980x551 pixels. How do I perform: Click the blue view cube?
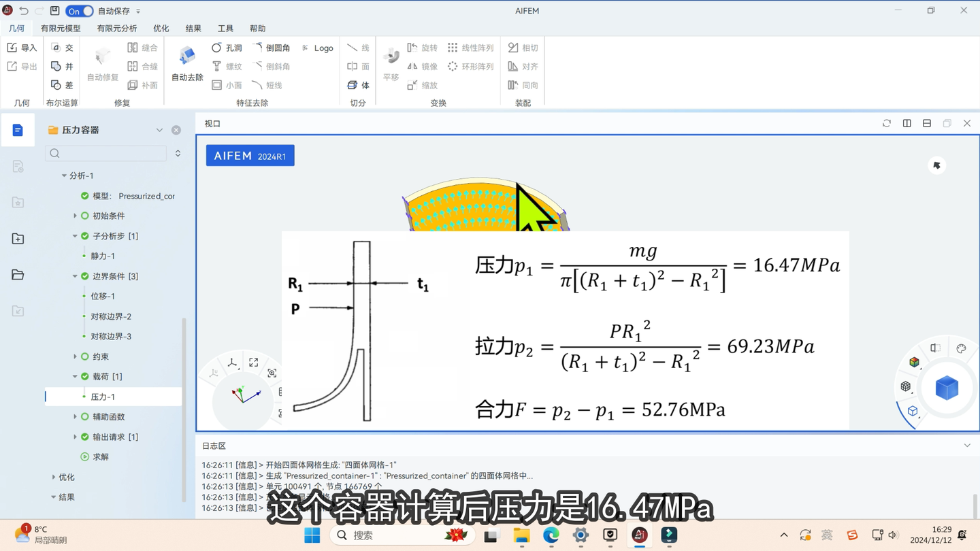coord(947,388)
